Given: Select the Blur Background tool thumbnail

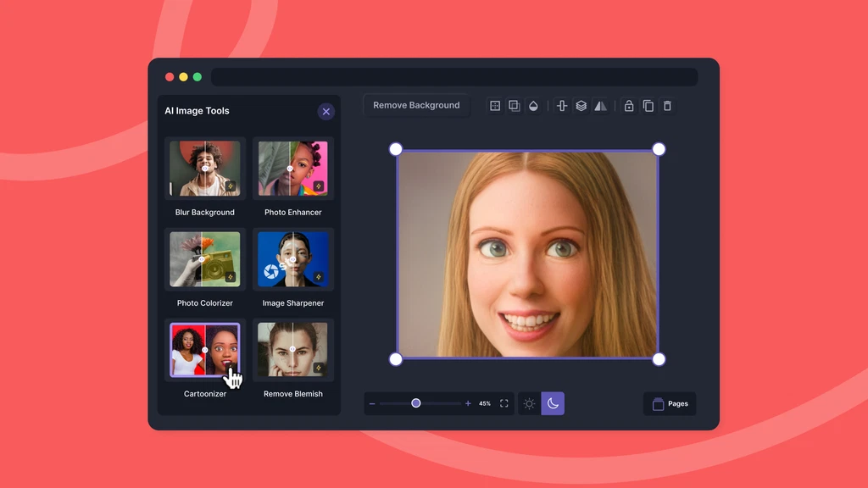Looking at the screenshot, I should click(x=205, y=169).
